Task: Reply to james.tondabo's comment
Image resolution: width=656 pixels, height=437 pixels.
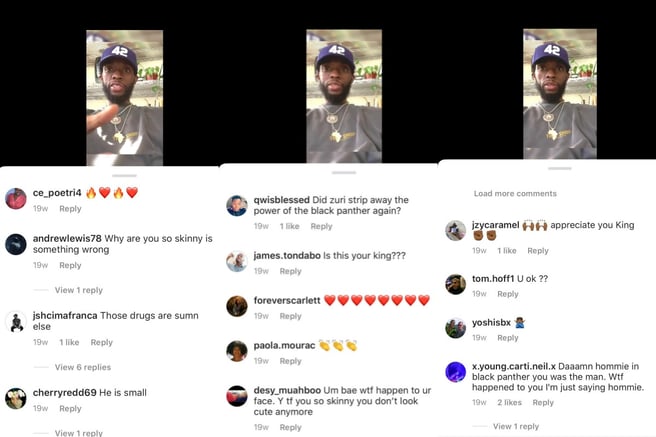Action: click(x=290, y=271)
